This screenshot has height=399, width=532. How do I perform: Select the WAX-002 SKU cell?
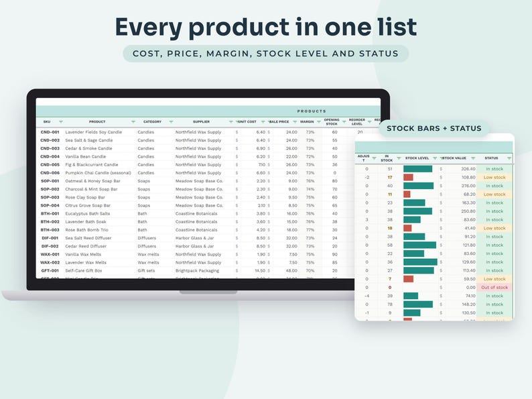[50, 262]
